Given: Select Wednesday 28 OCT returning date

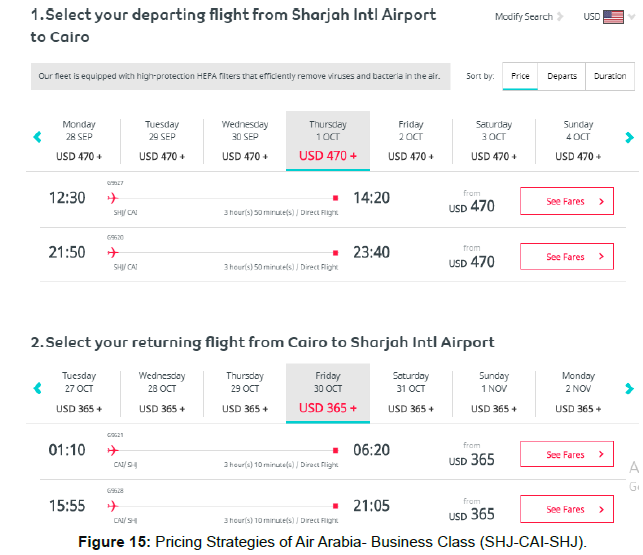Looking at the screenshot, I should [x=162, y=393].
